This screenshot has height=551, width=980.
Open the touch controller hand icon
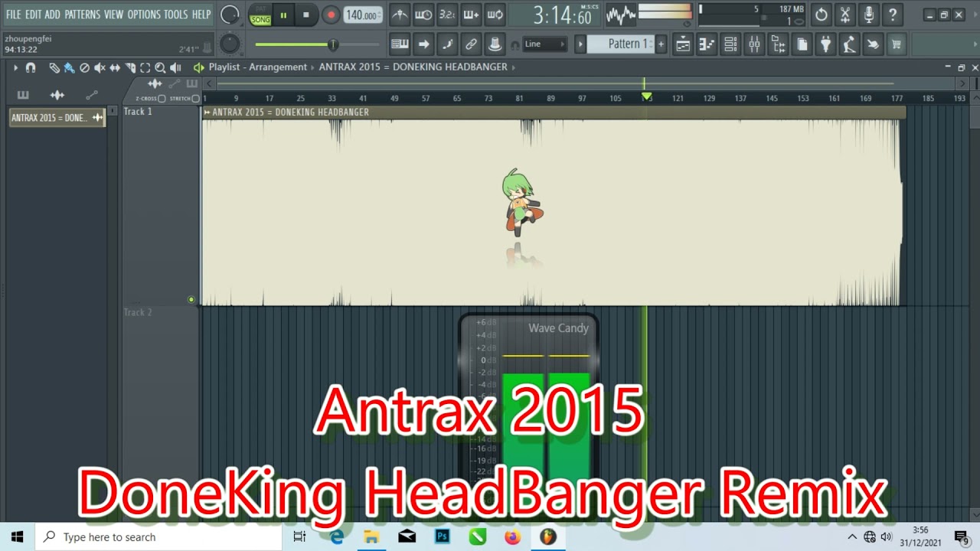(873, 44)
